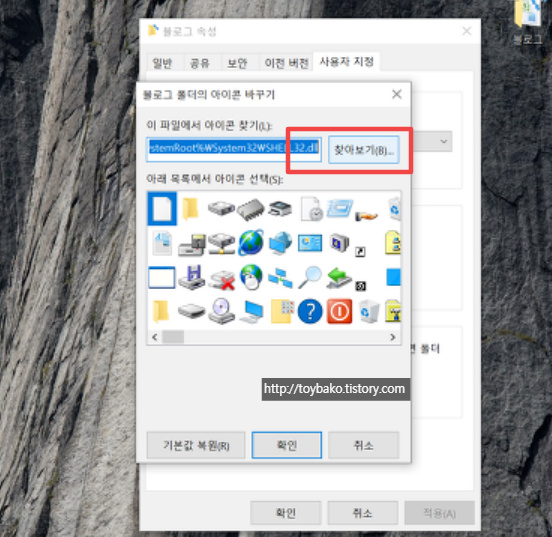Viewport: 552px width, 537px height.
Task: Click the icon list's right scroll arrow
Action: coord(393,337)
